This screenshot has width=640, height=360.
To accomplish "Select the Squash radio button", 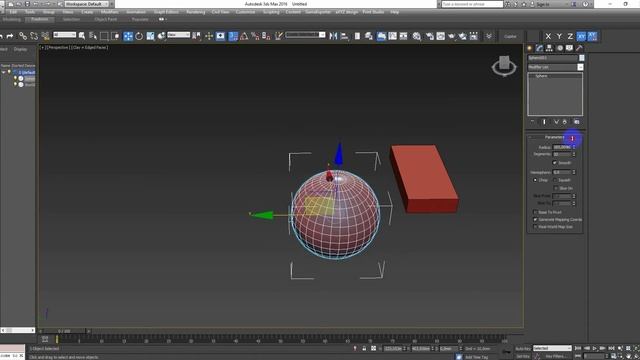I will coord(555,180).
